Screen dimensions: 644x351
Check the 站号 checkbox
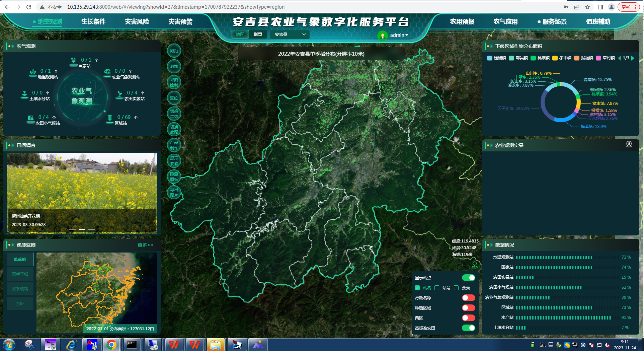point(437,288)
